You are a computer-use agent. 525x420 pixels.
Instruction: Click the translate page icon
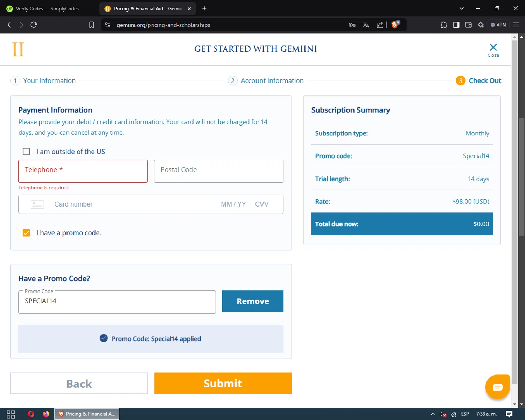pos(366,25)
